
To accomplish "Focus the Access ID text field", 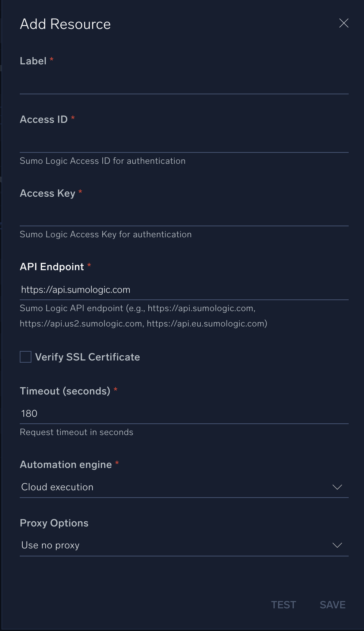I will point(184,143).
